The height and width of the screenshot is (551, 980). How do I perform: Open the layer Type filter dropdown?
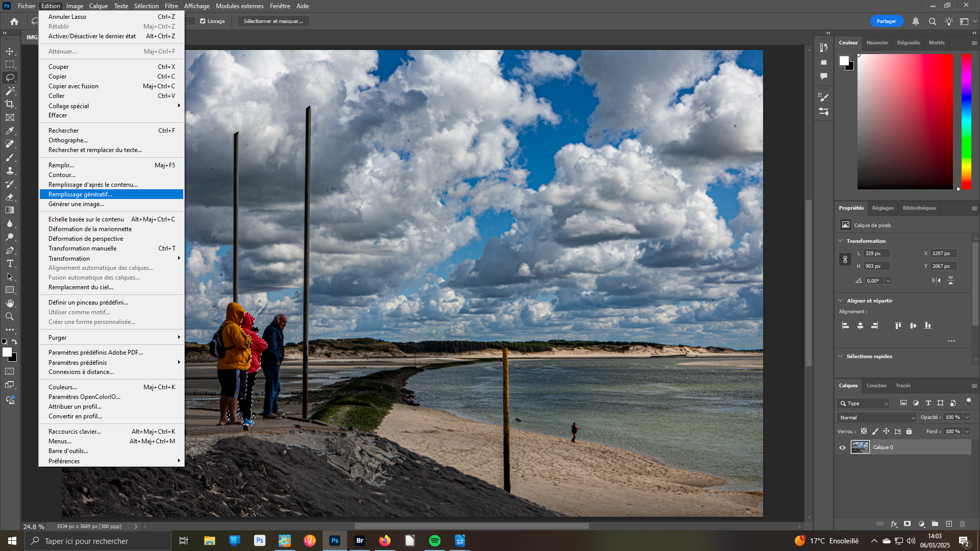pyautogui.click(x=863, y=403)
